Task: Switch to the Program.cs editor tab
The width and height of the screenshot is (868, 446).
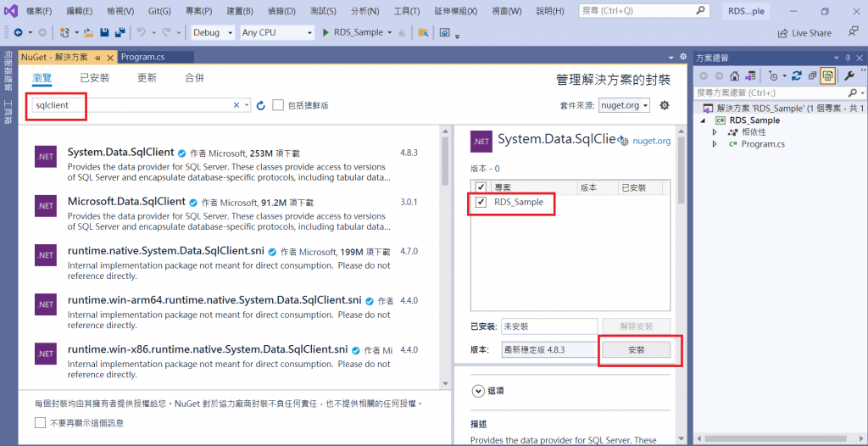Action: pyautogui.click(x=142, y=57)
